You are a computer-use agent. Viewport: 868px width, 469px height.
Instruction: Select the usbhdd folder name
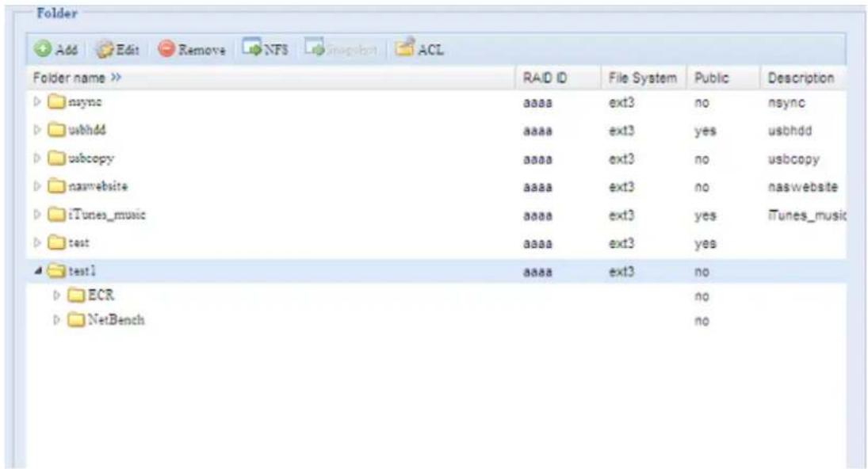click(87, 130)
